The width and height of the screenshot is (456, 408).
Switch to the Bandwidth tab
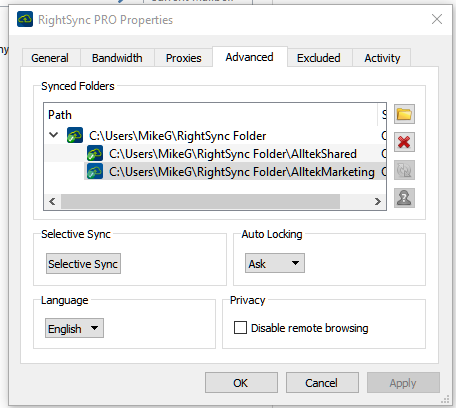pyautogui.click(x=117, y=58)
